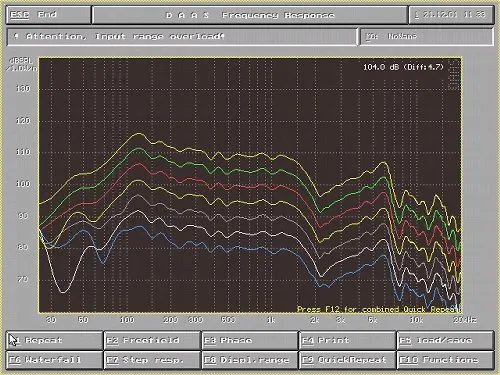Show F3 Phase response
The height and width of the screenshot is (375, 500).
249,340
